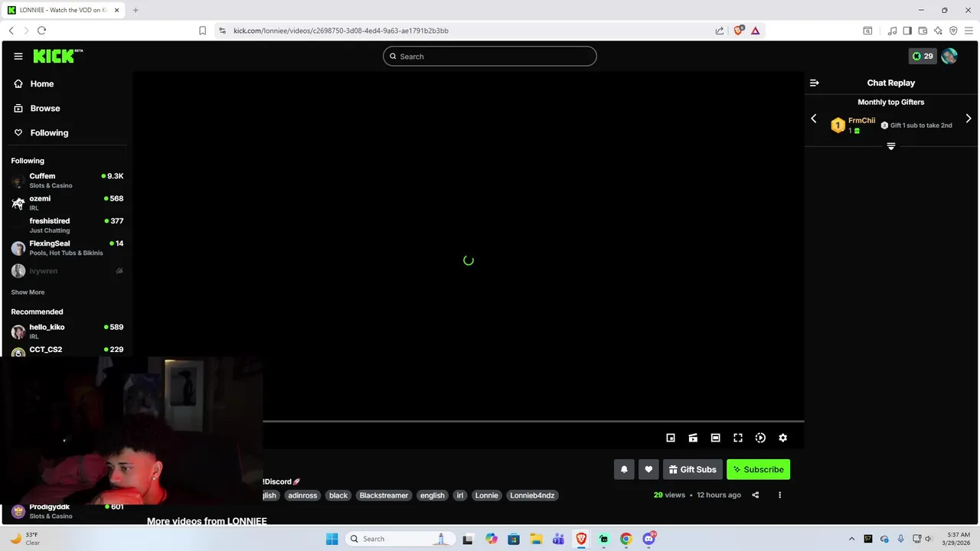
Task: Click the Lonnieb4ndz tag
Action: pyautogui.click(x=532, y=495)
